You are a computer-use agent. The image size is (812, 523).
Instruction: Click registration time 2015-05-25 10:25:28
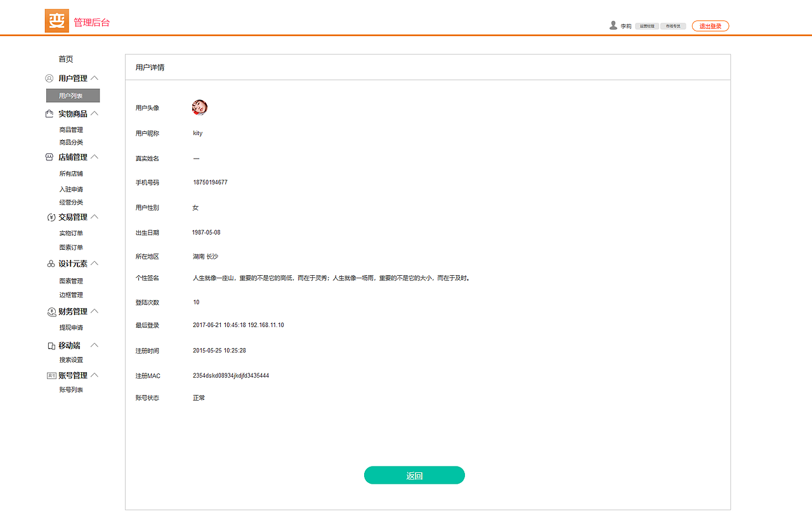click(x=219, y=351)
